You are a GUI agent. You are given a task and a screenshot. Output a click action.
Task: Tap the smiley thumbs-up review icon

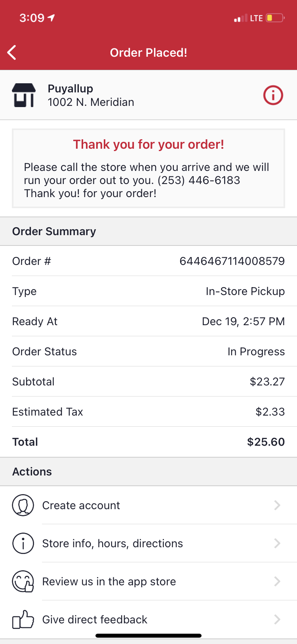(23, 581)
